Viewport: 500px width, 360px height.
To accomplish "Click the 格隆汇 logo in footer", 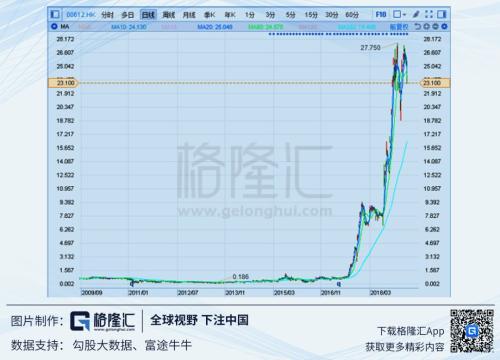I will 102,321.
